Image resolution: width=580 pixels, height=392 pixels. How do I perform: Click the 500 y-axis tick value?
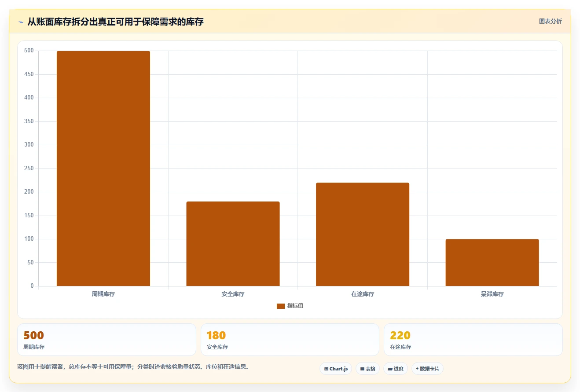[29, 51]
